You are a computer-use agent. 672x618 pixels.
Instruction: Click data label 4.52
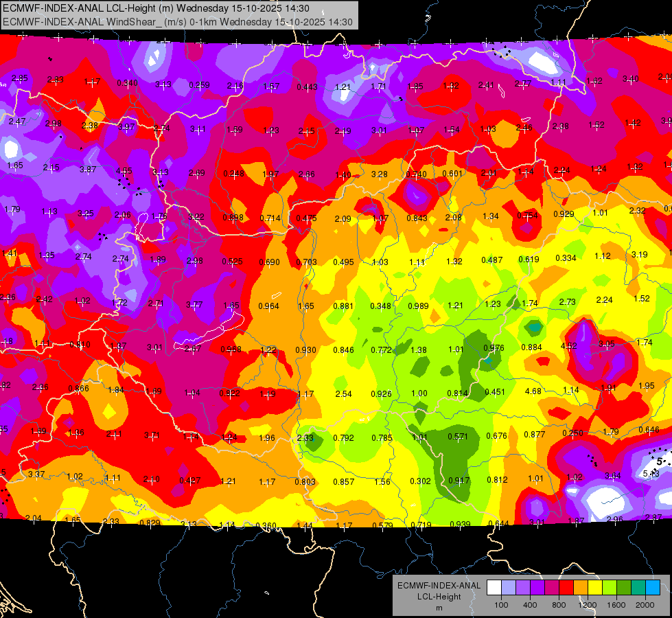[569, 346]
